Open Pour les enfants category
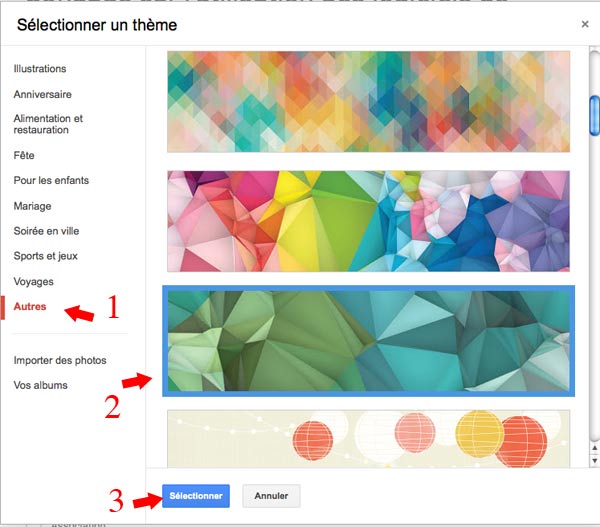Screen dimensions: 600x527 click(x=51, y=180)
